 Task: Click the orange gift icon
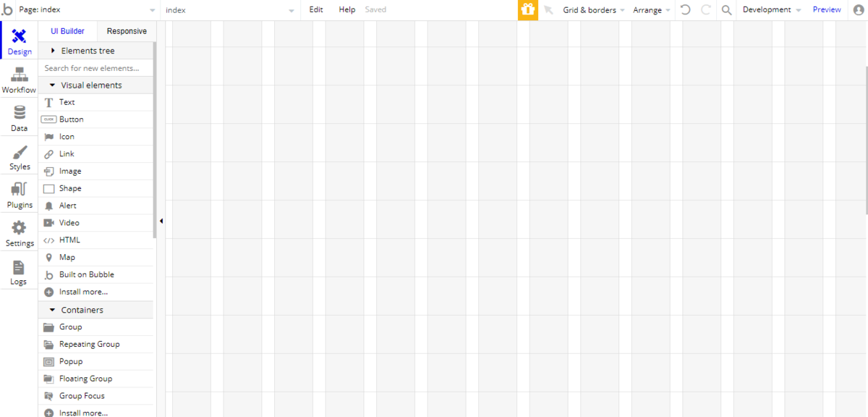(528, 10)
